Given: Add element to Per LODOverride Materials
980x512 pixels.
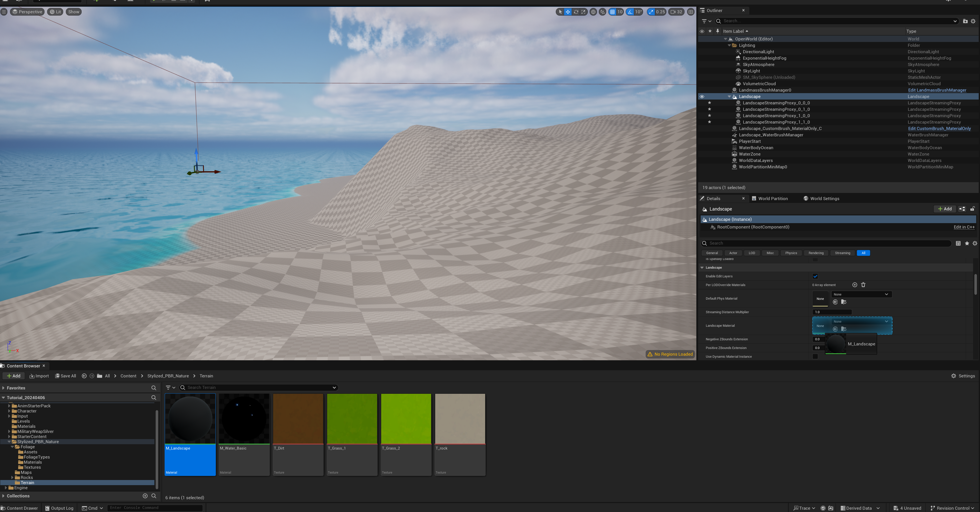Looking at the screenshot, I should point(855,285).
